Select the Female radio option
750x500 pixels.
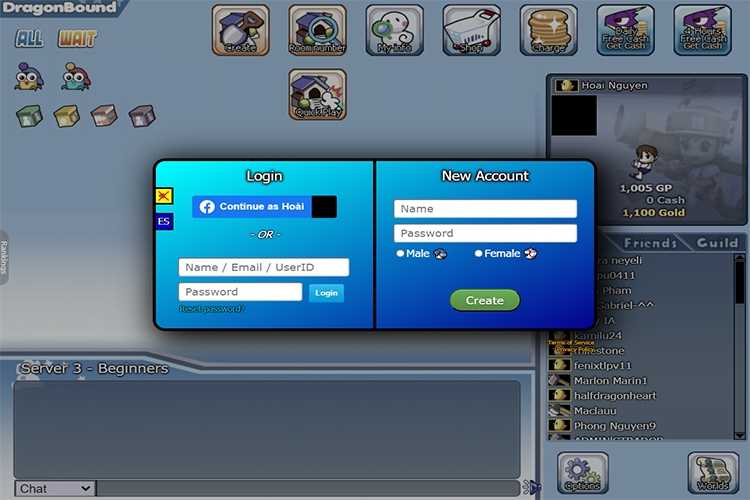pyautogui.click(x=478, y=254)
